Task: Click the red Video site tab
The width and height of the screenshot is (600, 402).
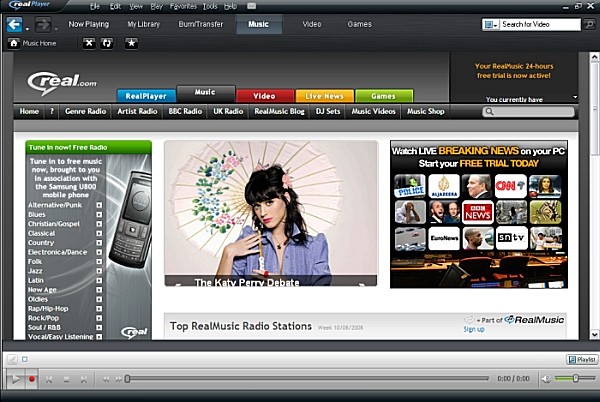Action: coord(264,96)
